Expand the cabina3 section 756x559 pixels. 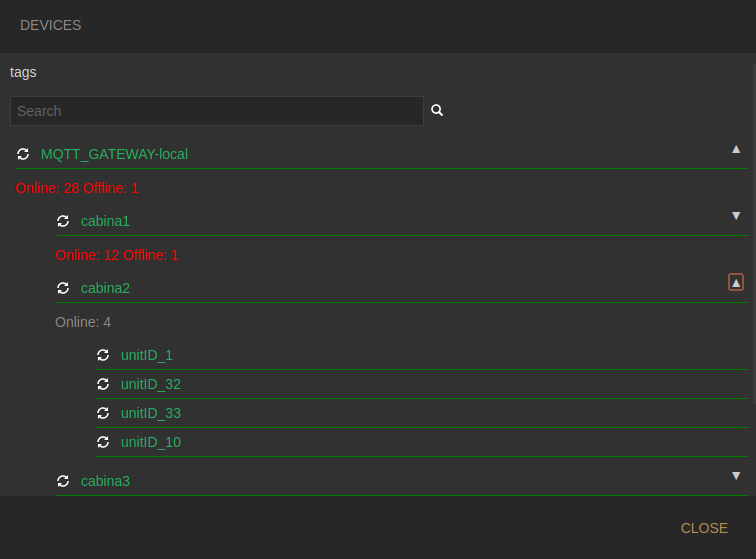tap(736, 476)
